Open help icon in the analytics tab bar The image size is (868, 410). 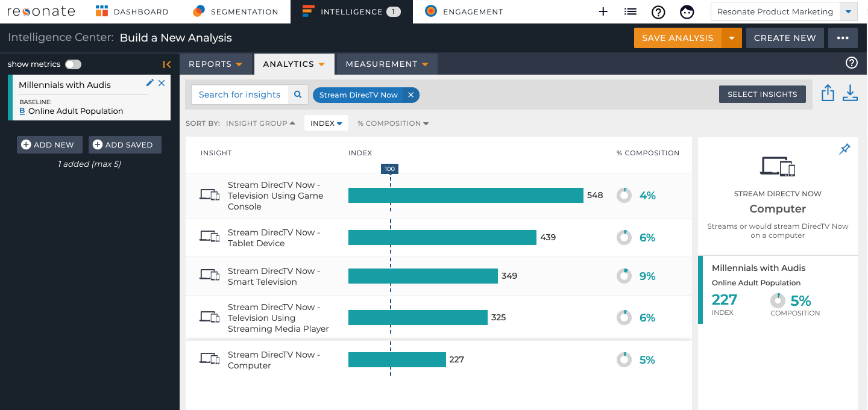tap(852, 63)
